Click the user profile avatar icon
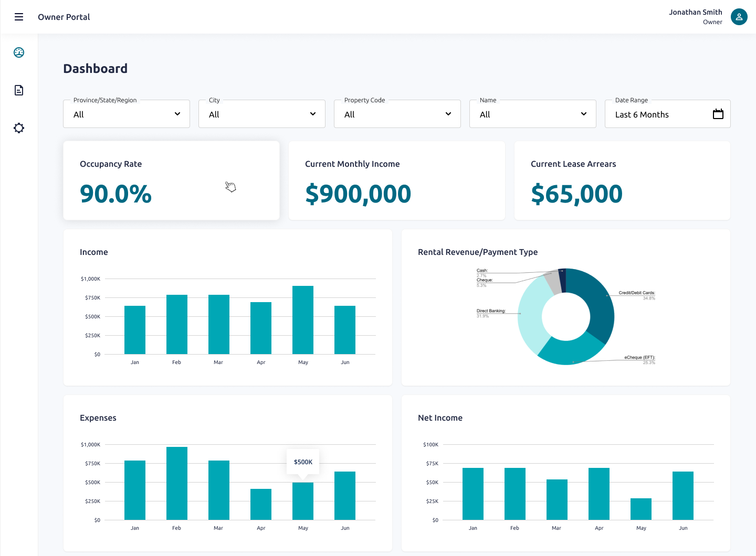 pos(739,17)
